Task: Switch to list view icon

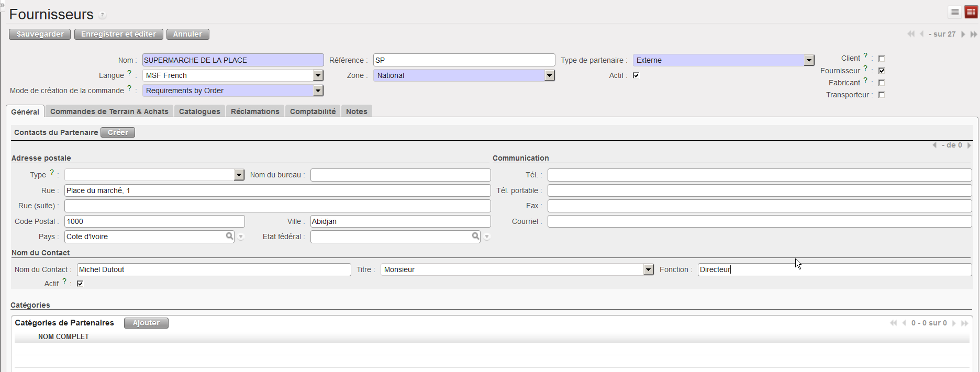Action: pos(955,12)
